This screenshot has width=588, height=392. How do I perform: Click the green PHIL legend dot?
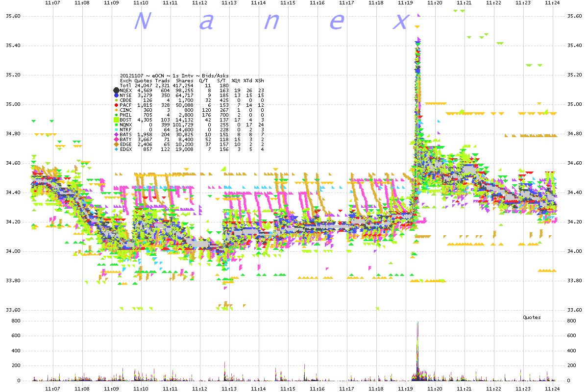(116, 115)
